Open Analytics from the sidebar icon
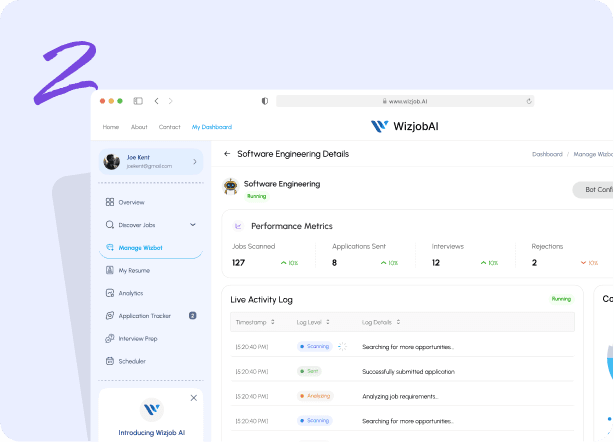The width and height of the screenshot is (614, 442). coord(110,293)
